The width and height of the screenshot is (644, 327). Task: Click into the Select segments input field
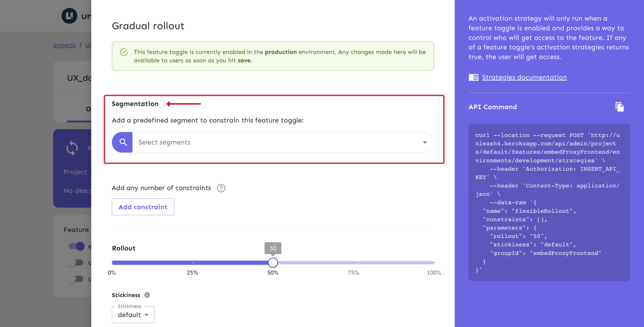click(273, 142)
